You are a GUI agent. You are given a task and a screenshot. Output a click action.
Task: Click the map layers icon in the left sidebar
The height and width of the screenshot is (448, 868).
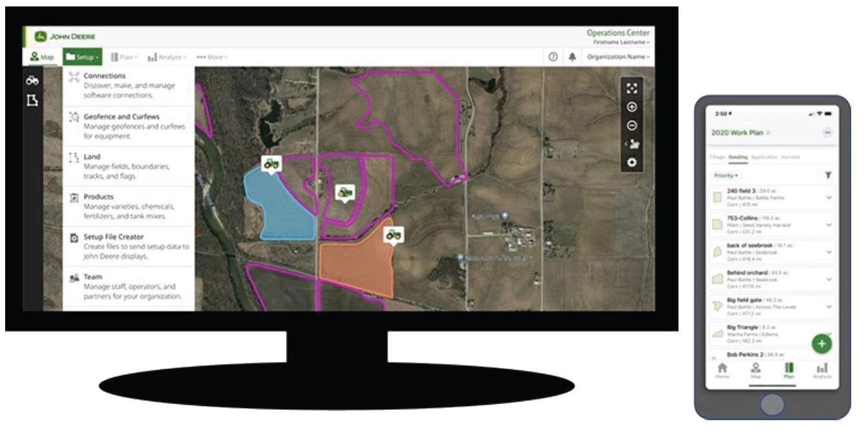(x=34, y=99)
